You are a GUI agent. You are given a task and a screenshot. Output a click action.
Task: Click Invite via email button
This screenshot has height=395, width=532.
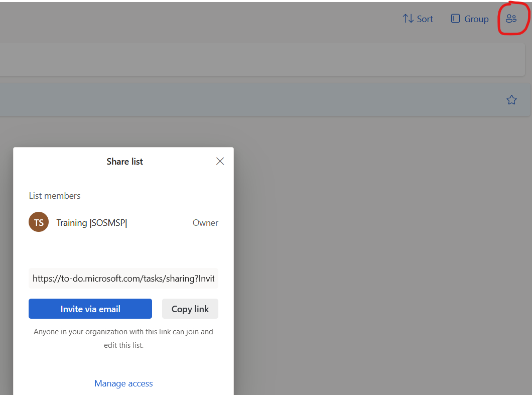pos(90,309)
